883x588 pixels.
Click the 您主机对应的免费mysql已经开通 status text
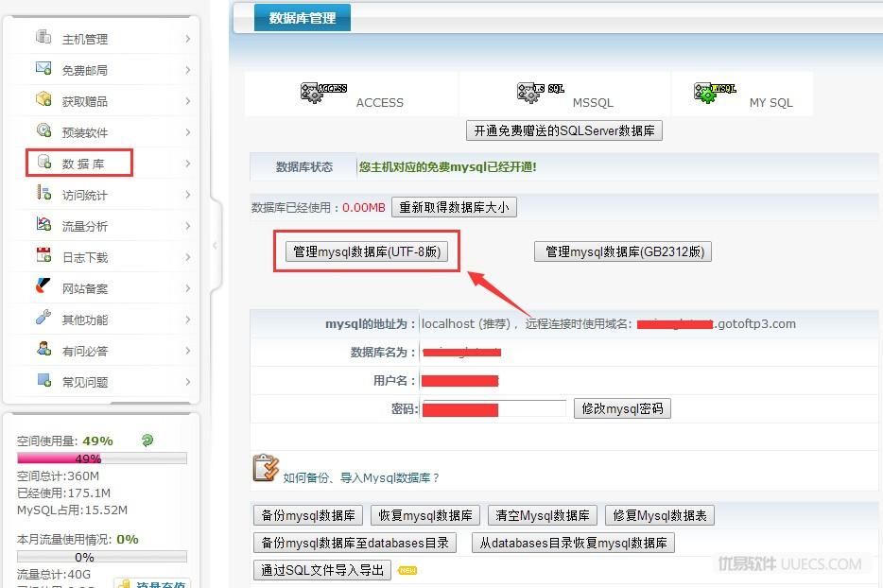click(x=448, y=167)
